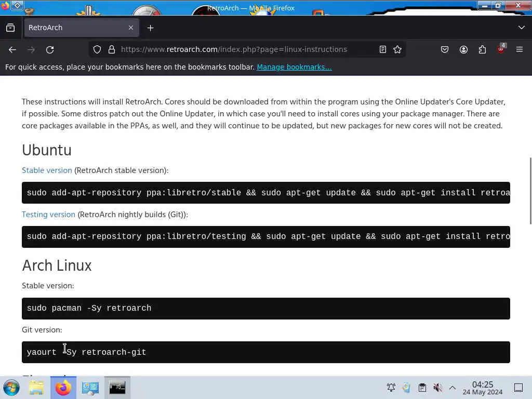Reload the RetroArch page

tap(50, 50)
